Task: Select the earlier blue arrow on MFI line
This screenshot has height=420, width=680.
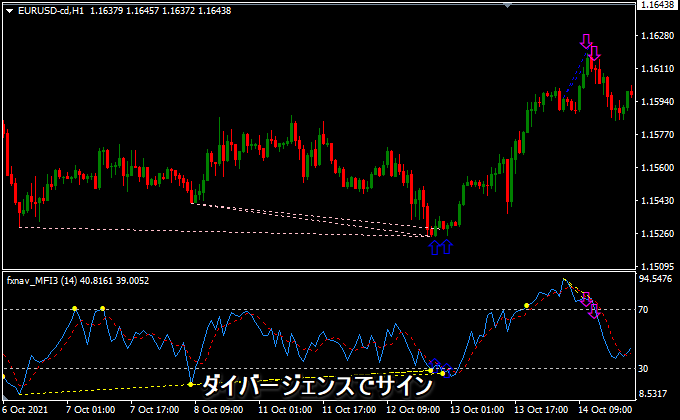Action: pos(435,366)
